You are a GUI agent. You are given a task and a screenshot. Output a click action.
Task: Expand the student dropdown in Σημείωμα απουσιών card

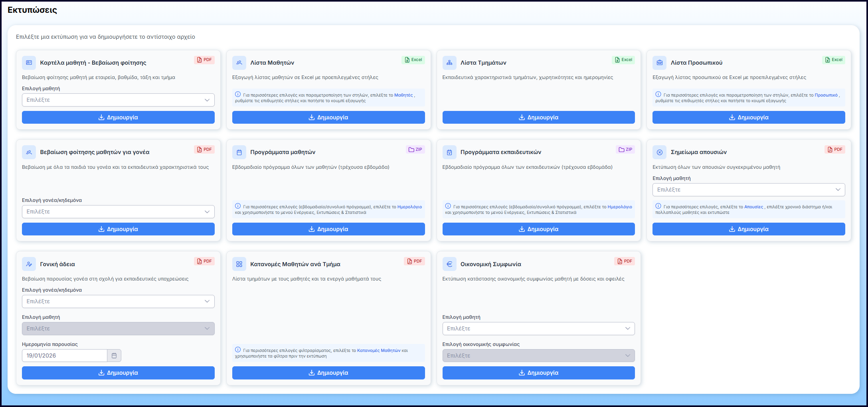[x=748, y=190]
